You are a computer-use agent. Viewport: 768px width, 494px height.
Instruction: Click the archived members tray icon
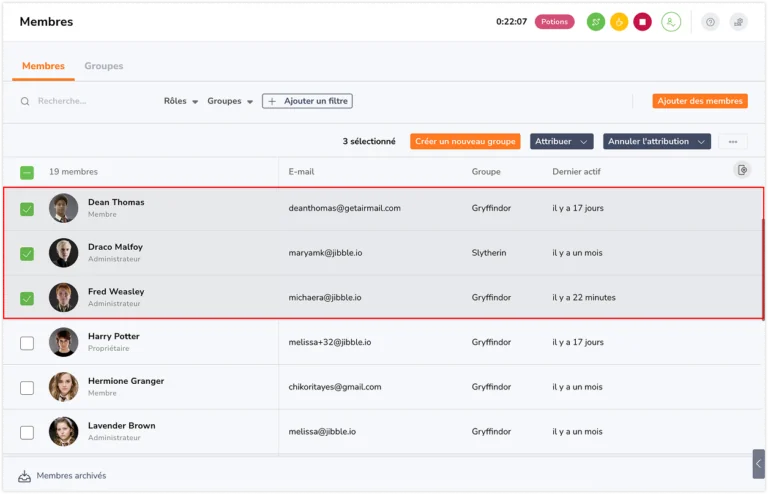point(24,476)
